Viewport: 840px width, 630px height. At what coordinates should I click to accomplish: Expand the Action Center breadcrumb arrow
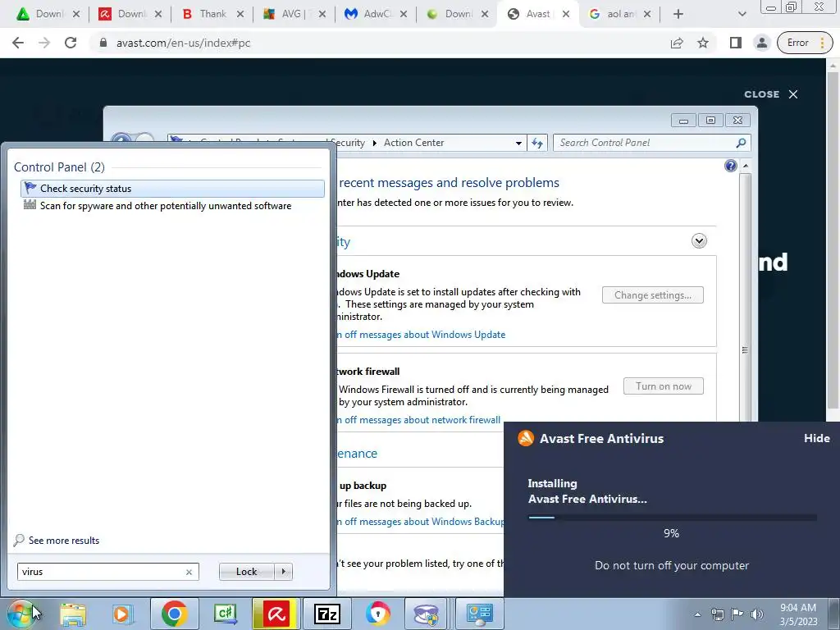pyautogui.click(x=374, y=143)
